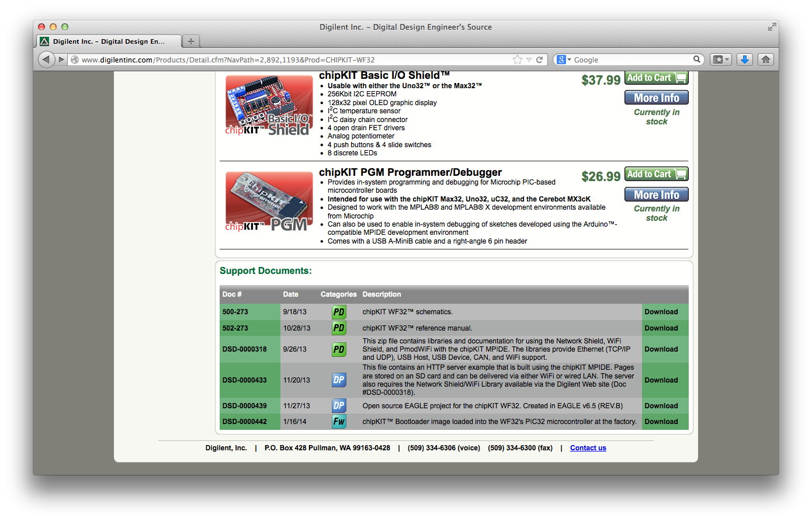812x521 pixels.
Task: Click the date 9/18/13
Action: 294,312
